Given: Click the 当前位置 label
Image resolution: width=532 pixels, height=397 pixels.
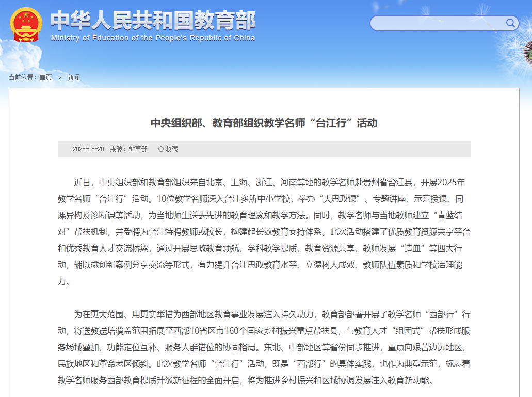Looking at the screenshot, I should pyautogui.click(x=22, y=77).
